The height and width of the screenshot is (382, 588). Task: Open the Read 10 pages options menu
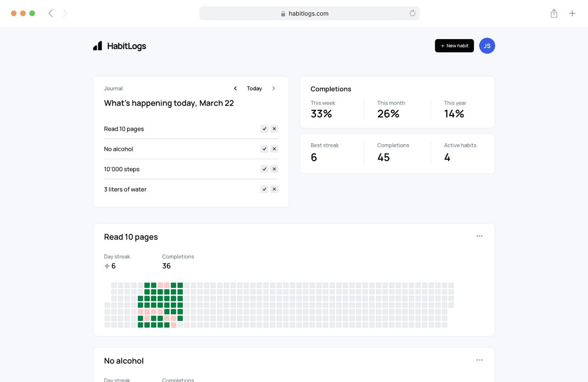[x=480, y=236]
